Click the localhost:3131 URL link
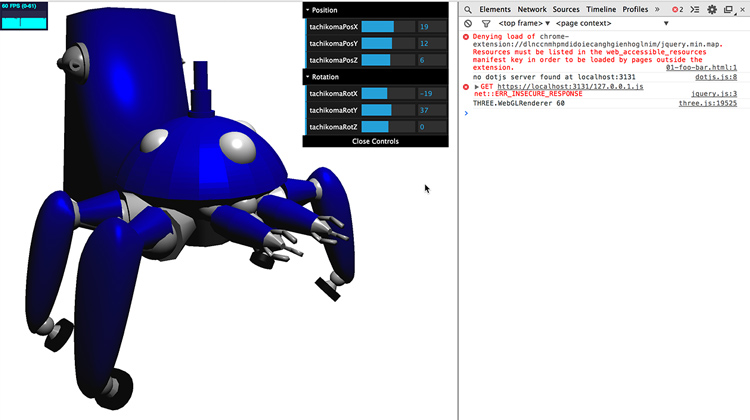The width and height of the screenshot is (750, 420). [570, 87]
